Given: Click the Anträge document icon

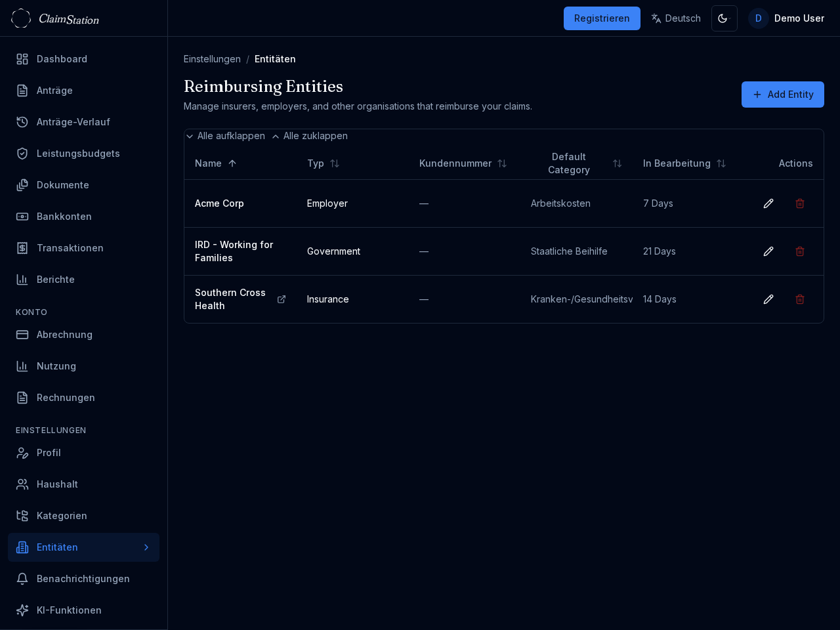Looking at the screenshot, I should [x=22, y=91].
